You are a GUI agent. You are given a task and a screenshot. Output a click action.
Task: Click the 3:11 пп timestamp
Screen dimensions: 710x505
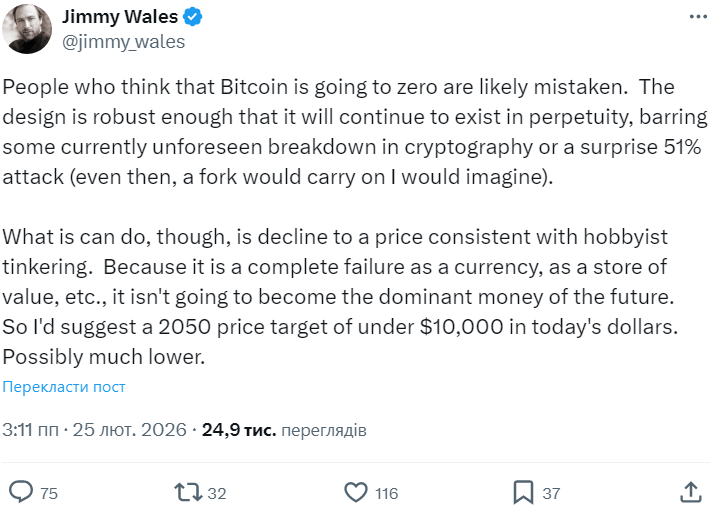30,431
